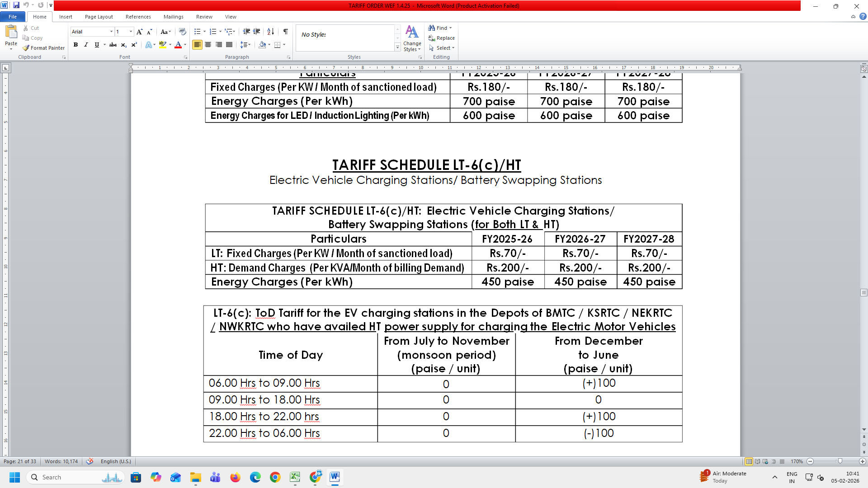Screen dimensions: 868x488
Task: Click the Format Painter tool
Action: 44,48
